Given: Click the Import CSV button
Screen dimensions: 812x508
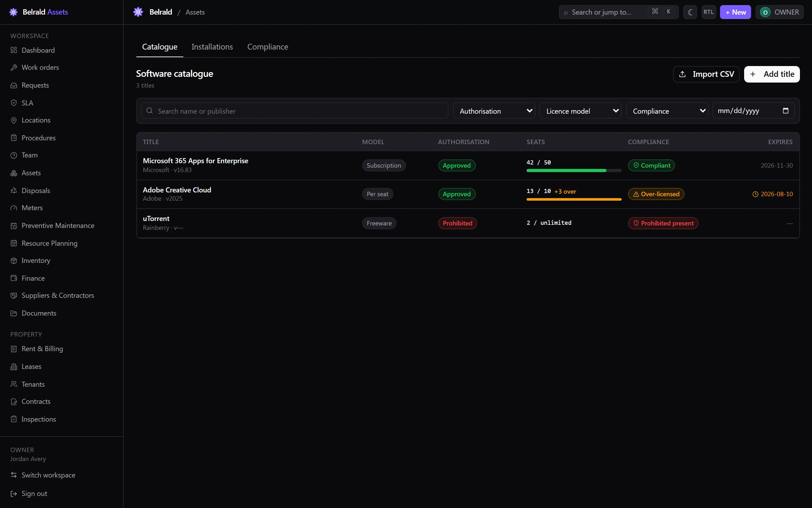Looking at the screenshot, I should click(706, 74).
